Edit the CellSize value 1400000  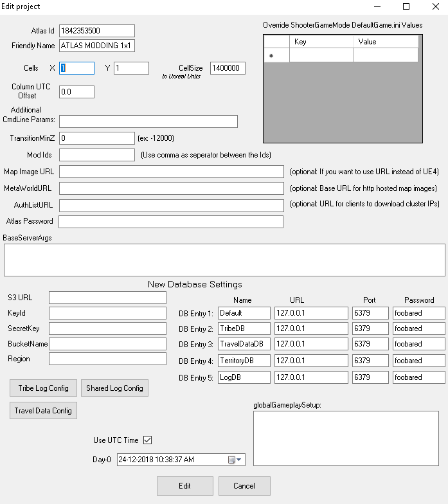pyautogui.click(x=228, y=68)
